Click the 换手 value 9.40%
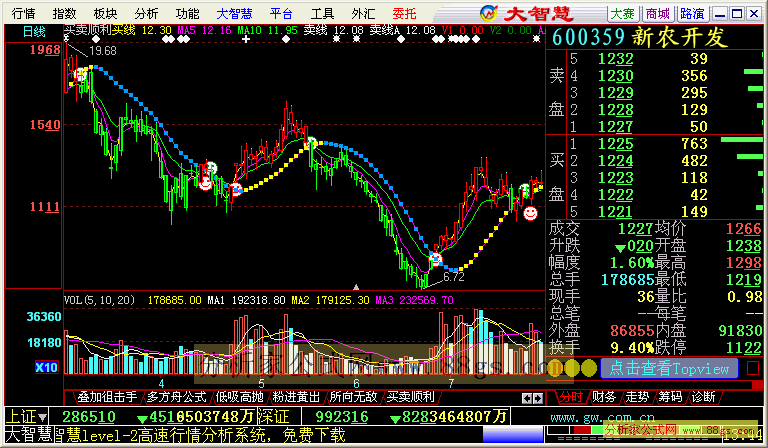Screen dimensions: 768x448 click(632, 348)
